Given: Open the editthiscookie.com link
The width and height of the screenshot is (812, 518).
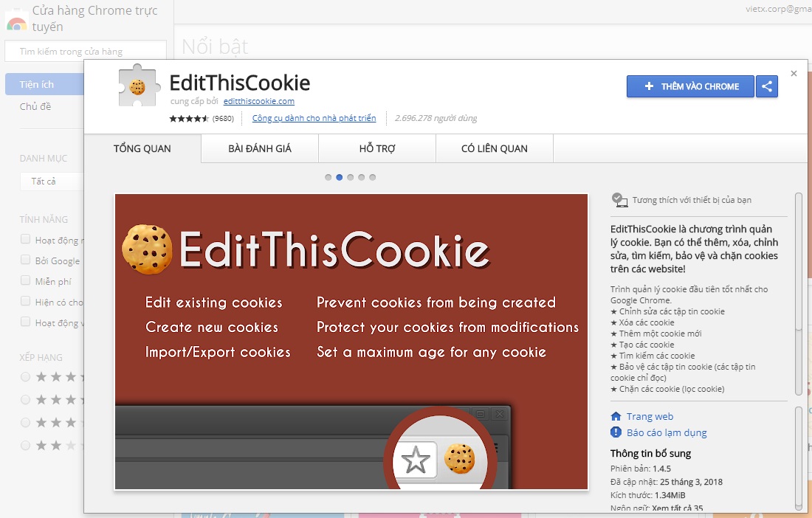Looking at the screenshot, I should coord(259,101).
